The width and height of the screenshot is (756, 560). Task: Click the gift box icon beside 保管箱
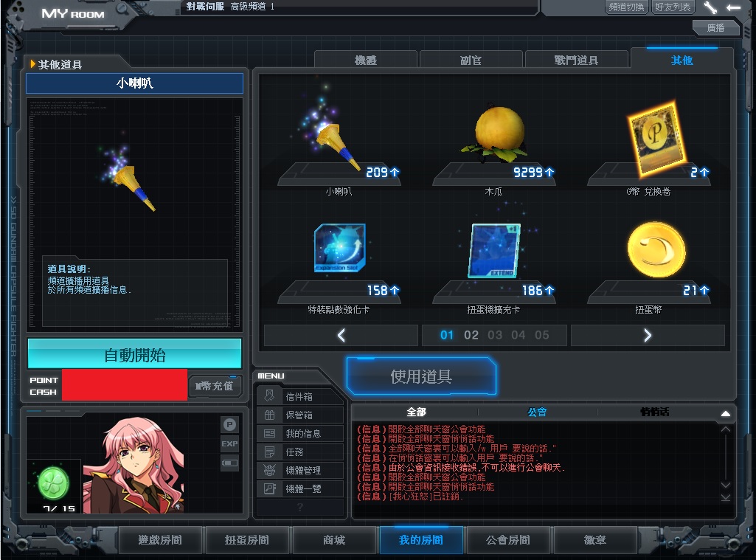(269, 415)
